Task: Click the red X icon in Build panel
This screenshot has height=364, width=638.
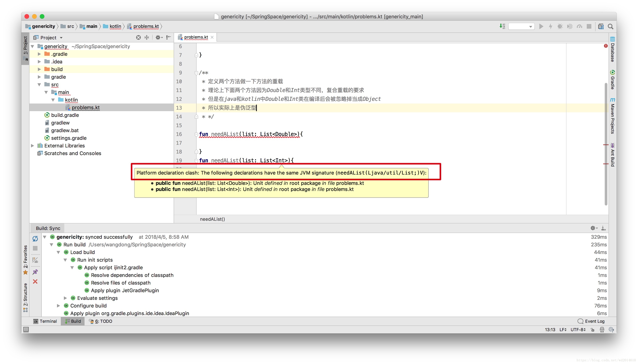Action: click(35, 281)
